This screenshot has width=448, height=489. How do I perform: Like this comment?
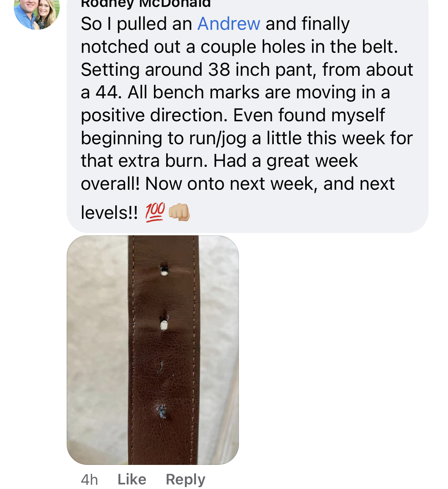(132, 479)
